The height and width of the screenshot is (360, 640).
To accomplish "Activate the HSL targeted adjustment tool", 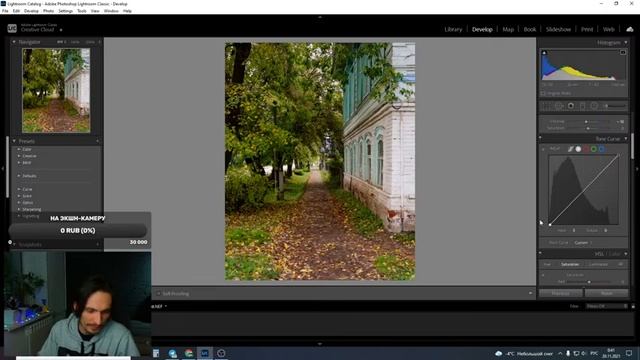I will [x=543, y=275].
